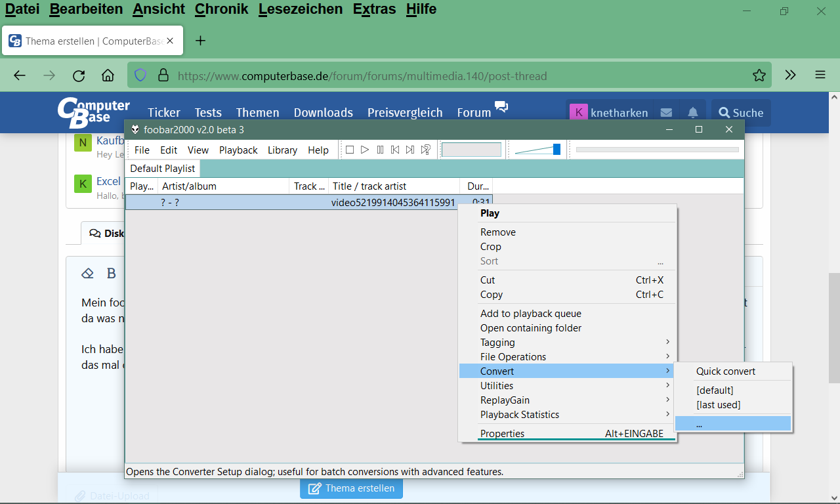Click the tracking protection shield icon
Viewport: 840px width, 504px height.
[140, 75]
